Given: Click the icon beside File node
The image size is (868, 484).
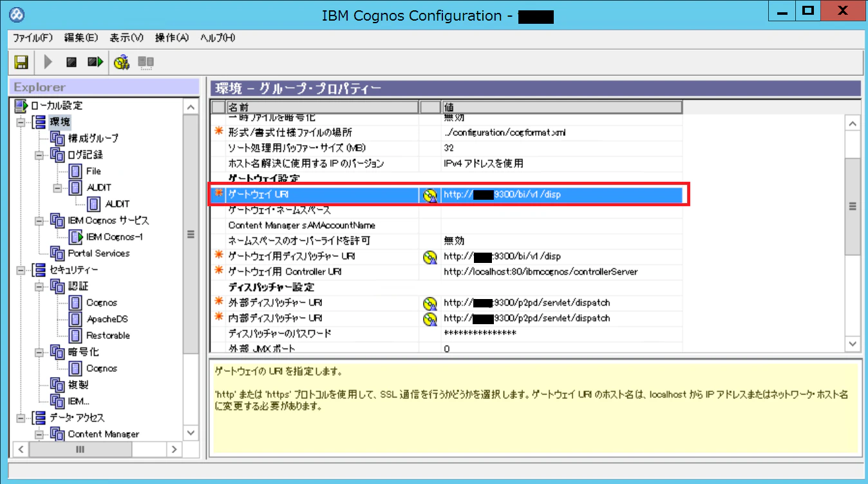Looking at the screenshot, I should click(76, 171).
